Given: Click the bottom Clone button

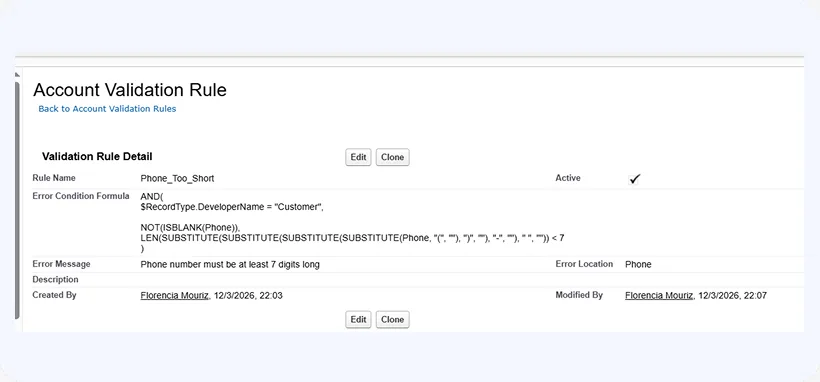Looking at the screenshot, I should click(392, 319).
